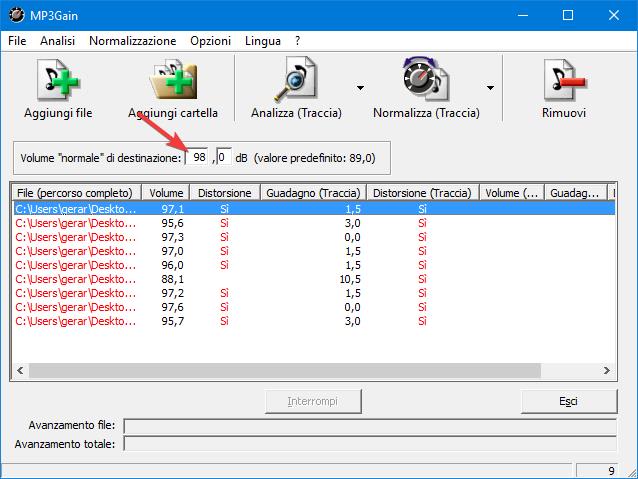Sort by Distorsione (Traccia) column header
Screen dimensions: 638x479
coord(422,192)
